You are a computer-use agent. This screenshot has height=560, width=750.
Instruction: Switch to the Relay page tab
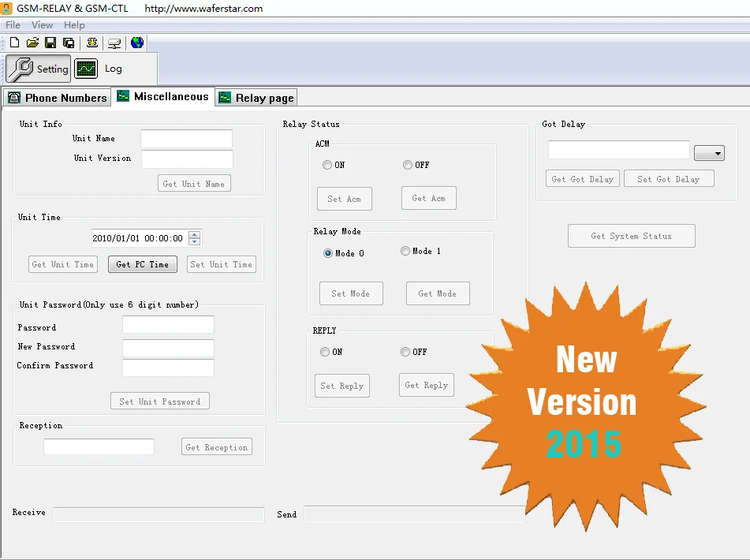256,98
